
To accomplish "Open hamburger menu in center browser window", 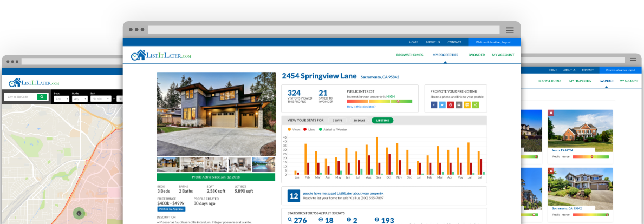I will tap(510, 30).
